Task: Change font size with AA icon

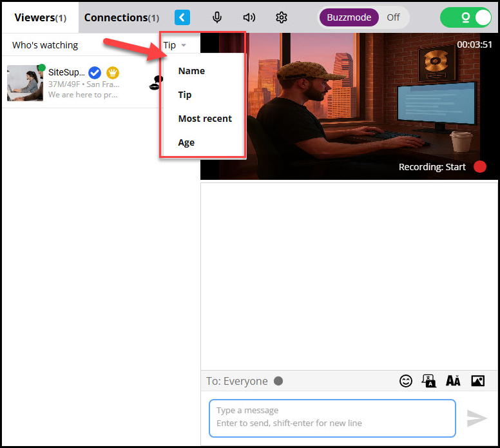Action: (453, 381)
